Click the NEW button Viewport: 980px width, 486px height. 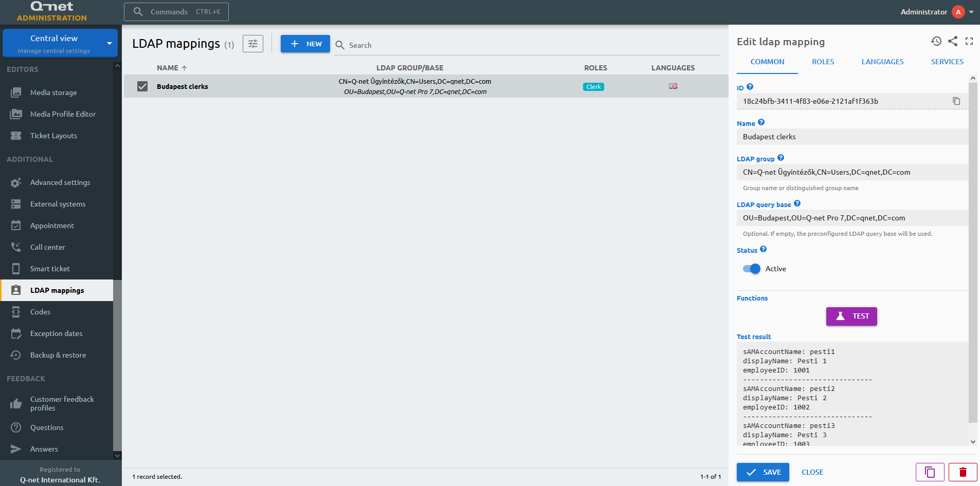click(x=305, y=44)
